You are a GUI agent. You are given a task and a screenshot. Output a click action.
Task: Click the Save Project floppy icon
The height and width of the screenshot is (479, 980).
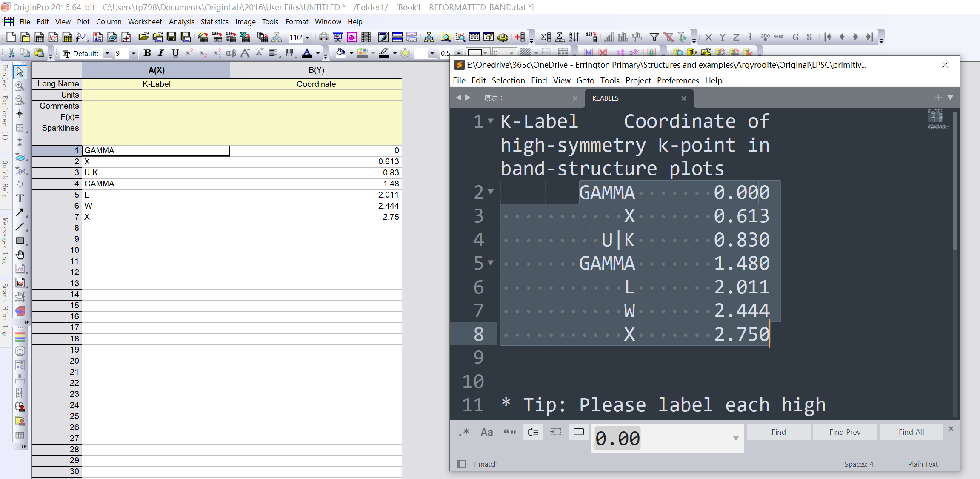point(171,37)
